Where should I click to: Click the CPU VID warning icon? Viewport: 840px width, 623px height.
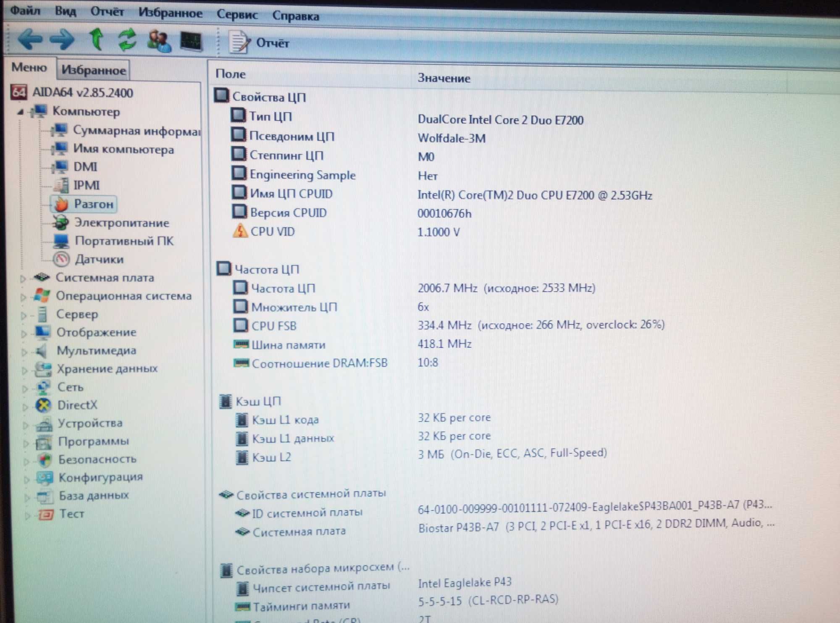(240, 231)
